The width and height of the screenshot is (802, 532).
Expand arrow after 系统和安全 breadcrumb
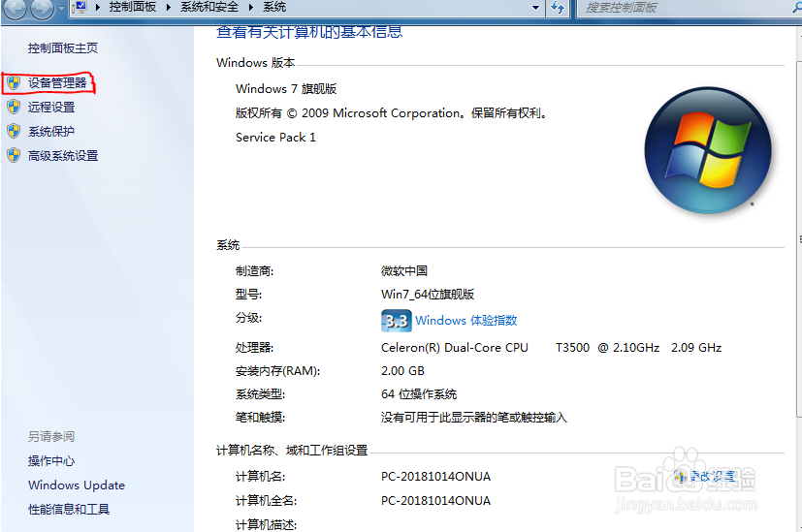pyautogui.click(x=250, y=8)
